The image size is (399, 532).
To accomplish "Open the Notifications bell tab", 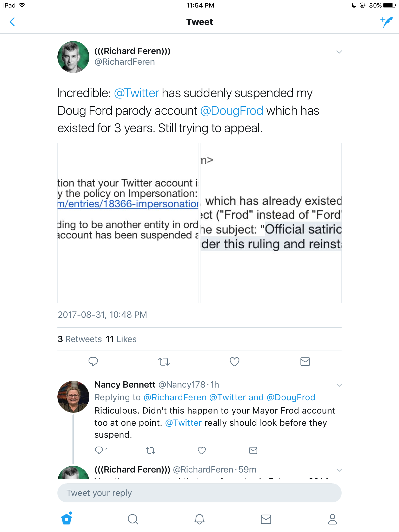I will click(x=199, y=519).
